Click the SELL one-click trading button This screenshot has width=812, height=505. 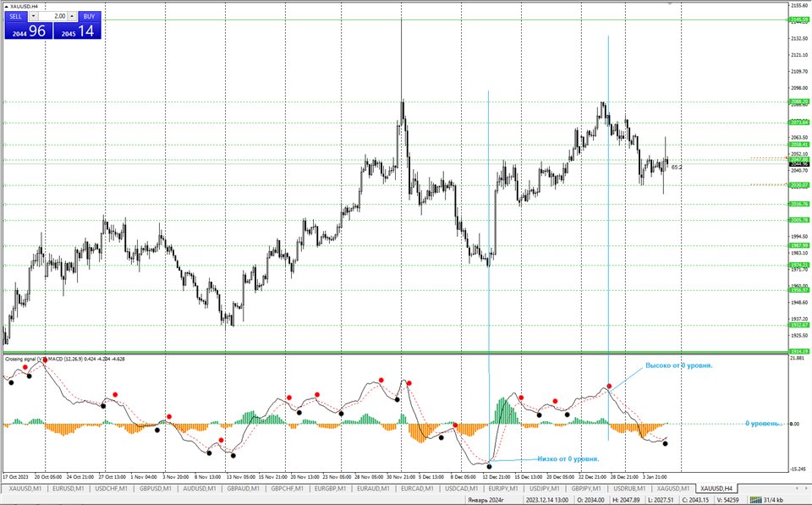point(15,16)
